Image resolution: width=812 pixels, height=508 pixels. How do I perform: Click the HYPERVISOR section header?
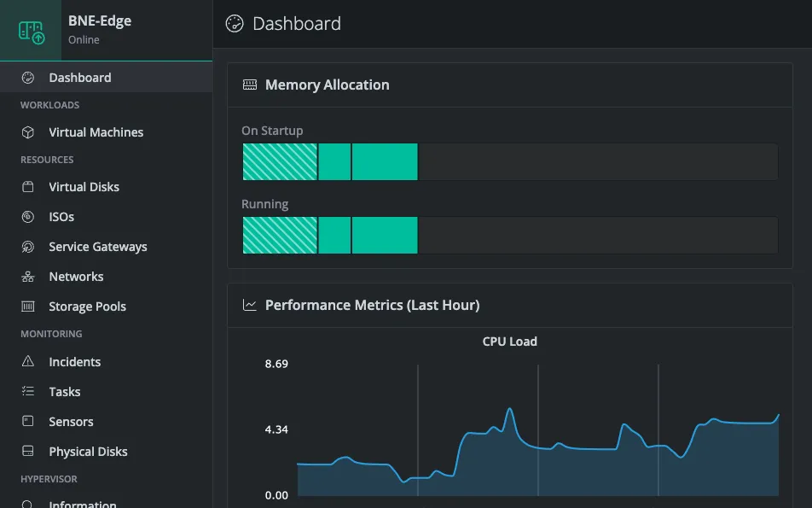49,479
